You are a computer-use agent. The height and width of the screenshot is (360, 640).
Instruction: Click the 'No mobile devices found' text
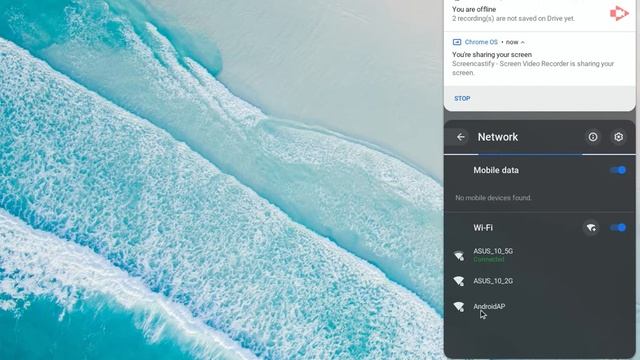(x=493, y=198)
